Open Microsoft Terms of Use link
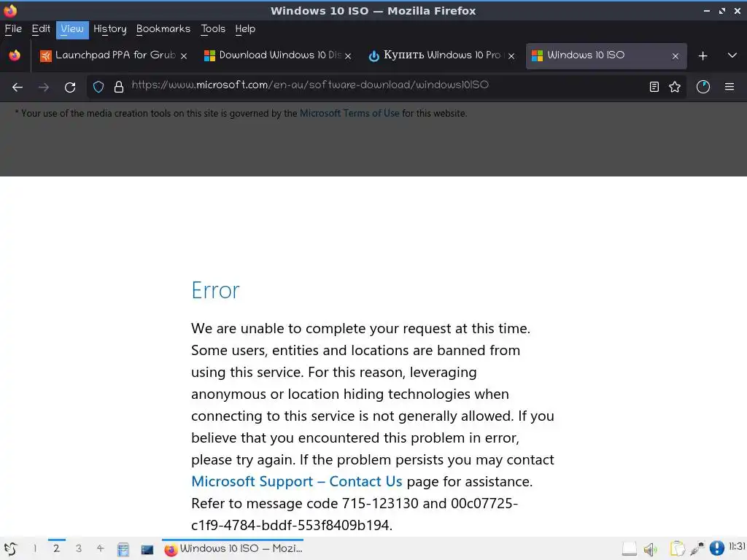Screen dimensions: 747x560 click(x=349, y=113)
